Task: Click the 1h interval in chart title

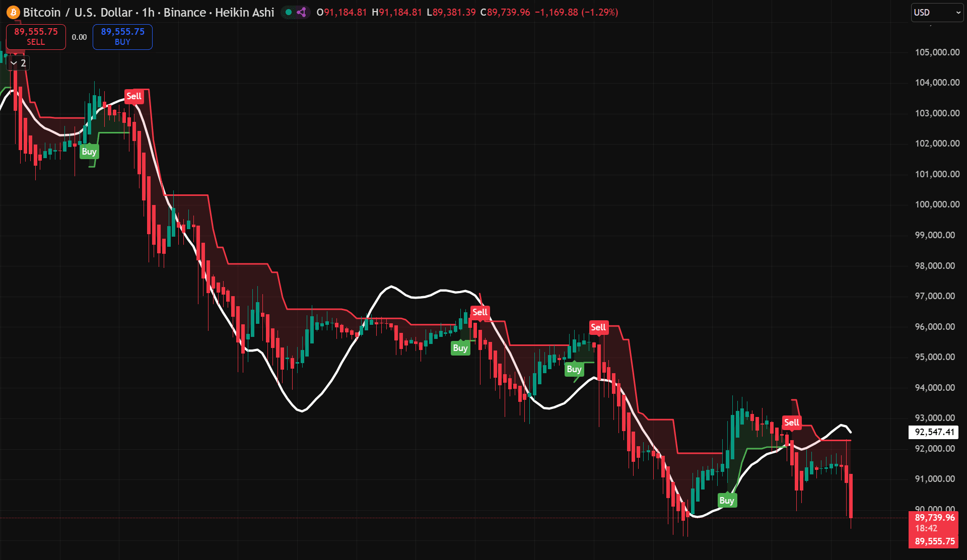Action: (148, 13)
